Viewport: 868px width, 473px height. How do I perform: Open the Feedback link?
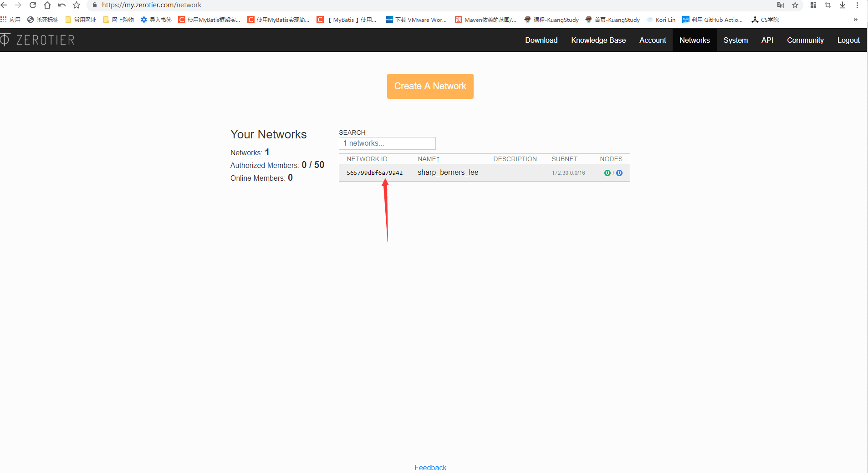[x=430, y=468]
